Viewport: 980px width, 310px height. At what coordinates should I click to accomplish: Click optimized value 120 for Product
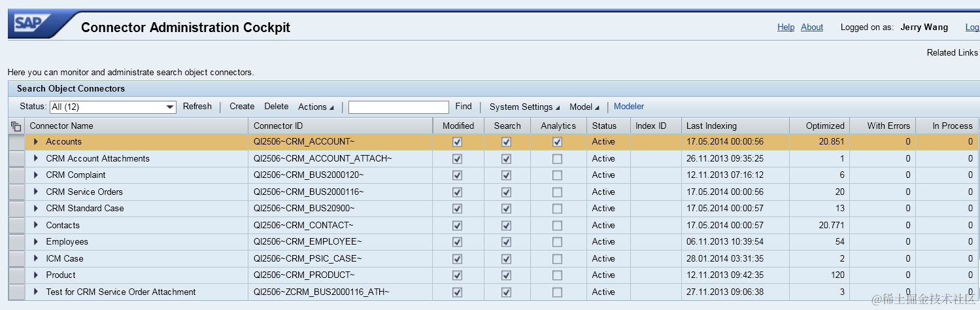pyautogui.click(x=837, y=275)
